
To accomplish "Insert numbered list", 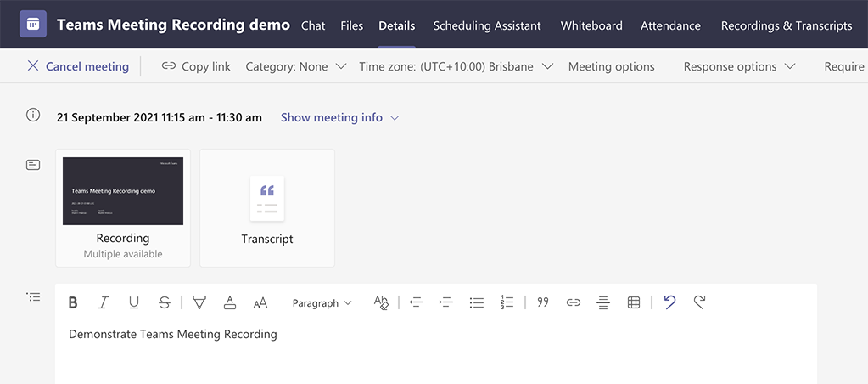I will point(507,302).
